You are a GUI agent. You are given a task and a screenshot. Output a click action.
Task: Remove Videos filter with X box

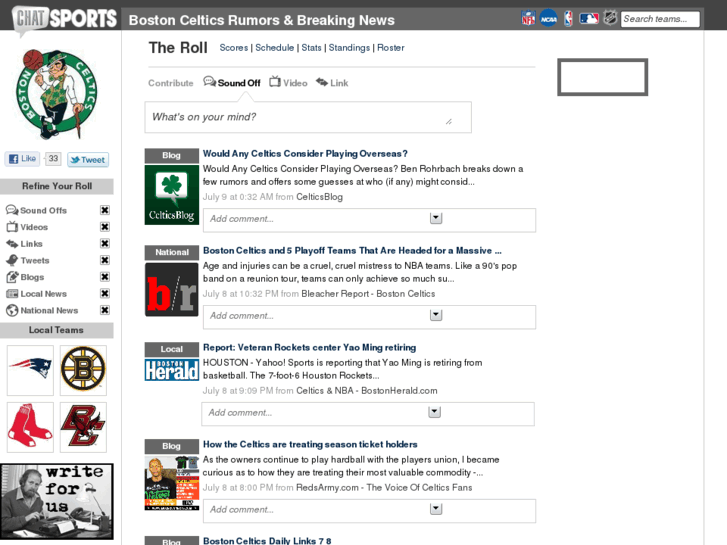point(105,227)
